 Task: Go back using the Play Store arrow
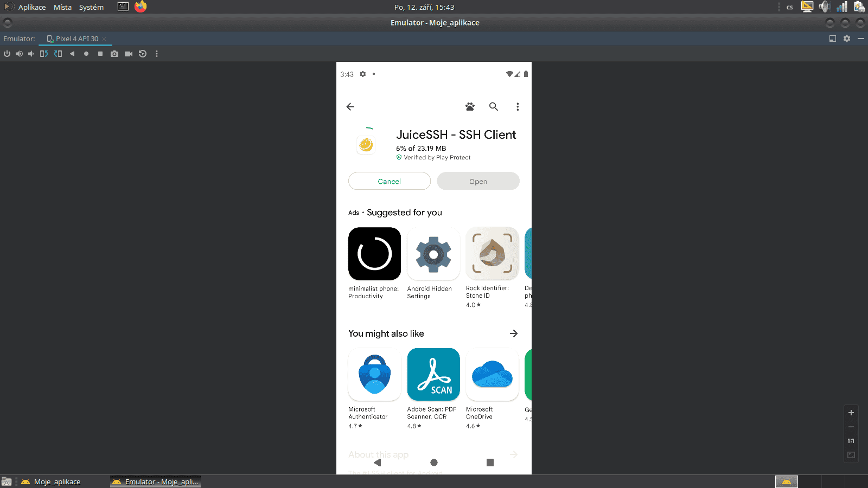pyautogui.click(x=350, y=107)
